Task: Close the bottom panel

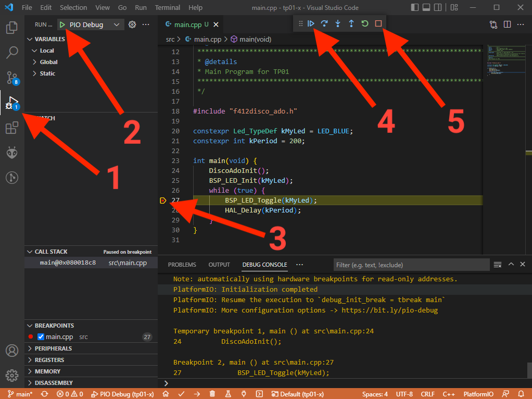Action: coord(523,264)
